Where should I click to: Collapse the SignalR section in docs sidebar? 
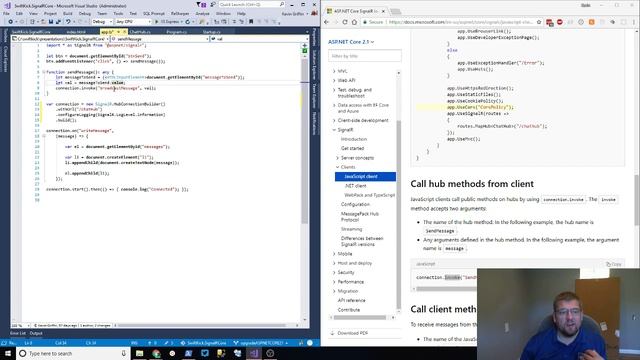334,130
